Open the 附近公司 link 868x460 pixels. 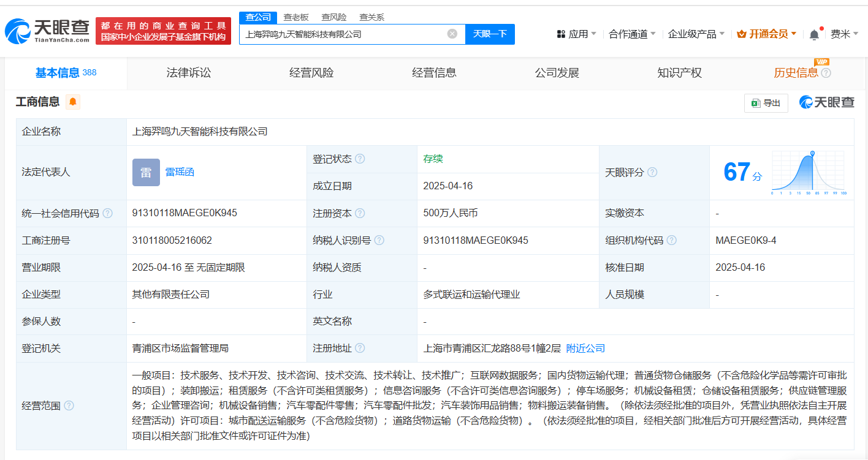tap(585, 349)
